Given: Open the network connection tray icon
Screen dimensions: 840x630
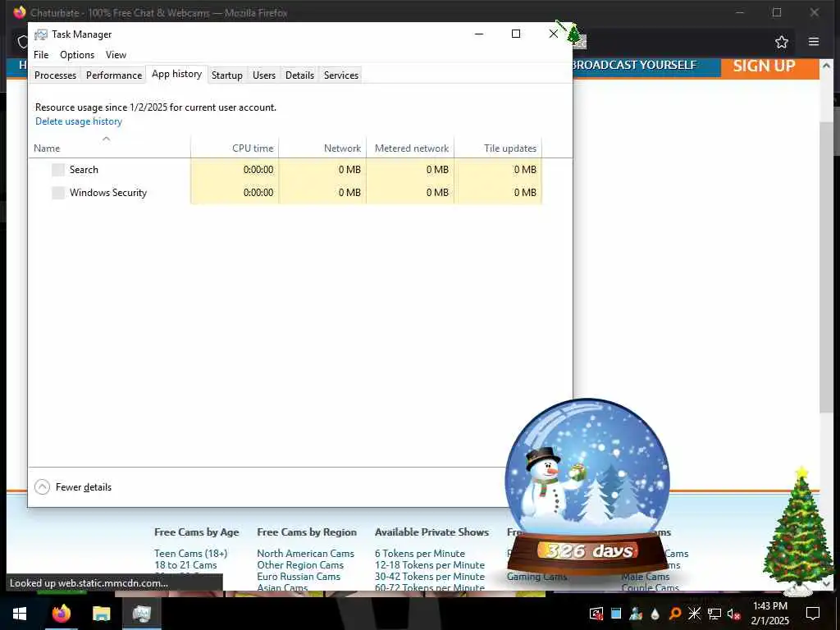Looking at the screenshot, I should (714, 614).
